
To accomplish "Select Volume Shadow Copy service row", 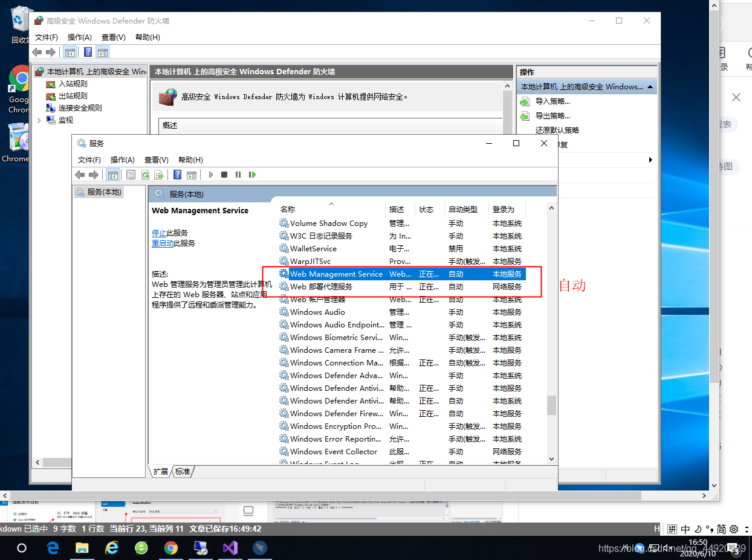I will (x=401, y=223).
